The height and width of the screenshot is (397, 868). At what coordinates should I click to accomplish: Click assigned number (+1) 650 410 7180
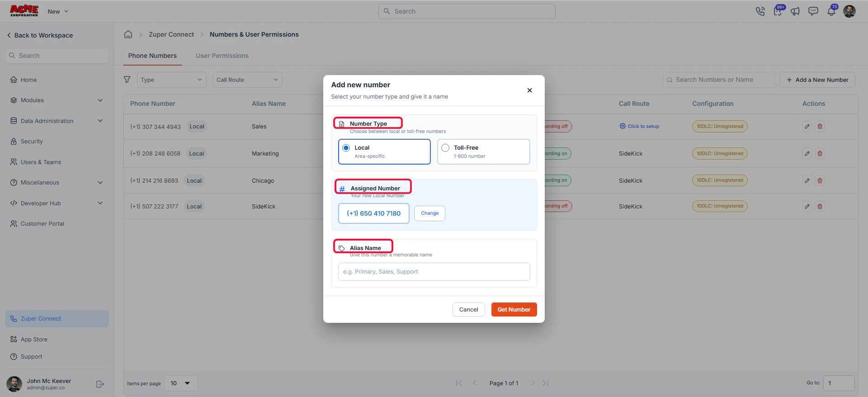tap(373, 213)
